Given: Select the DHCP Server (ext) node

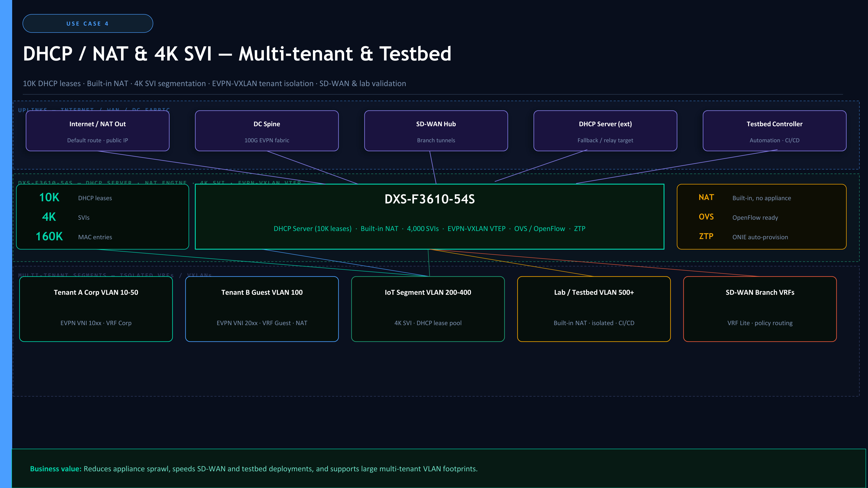Looking at the screenshot, I should pos(605,131).
